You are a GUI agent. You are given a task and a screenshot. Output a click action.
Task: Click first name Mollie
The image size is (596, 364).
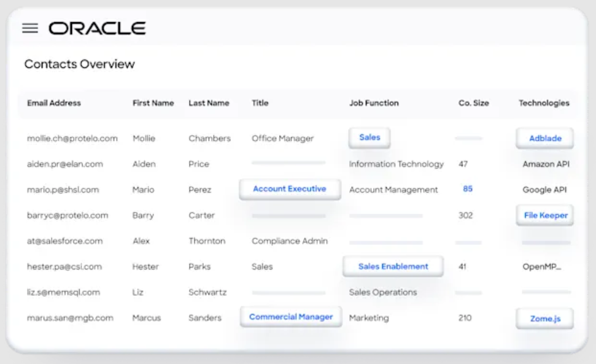click(144, 138)
